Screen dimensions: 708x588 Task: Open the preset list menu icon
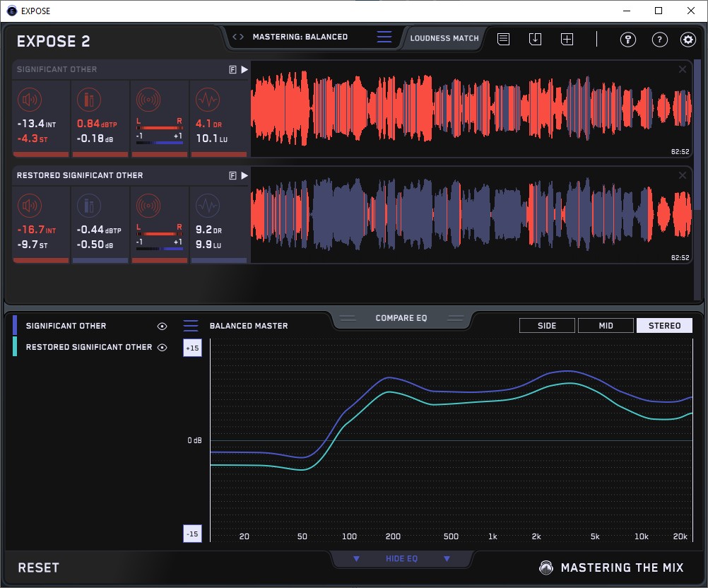384,37
